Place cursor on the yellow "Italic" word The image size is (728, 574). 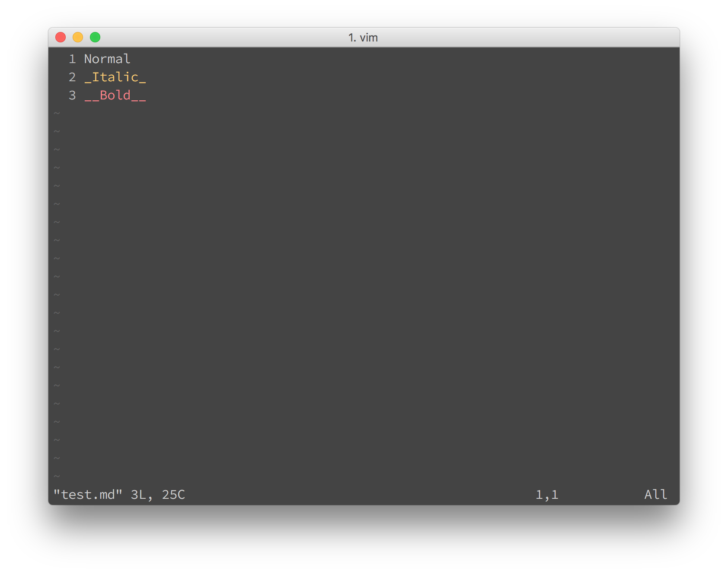coord(115,77)
